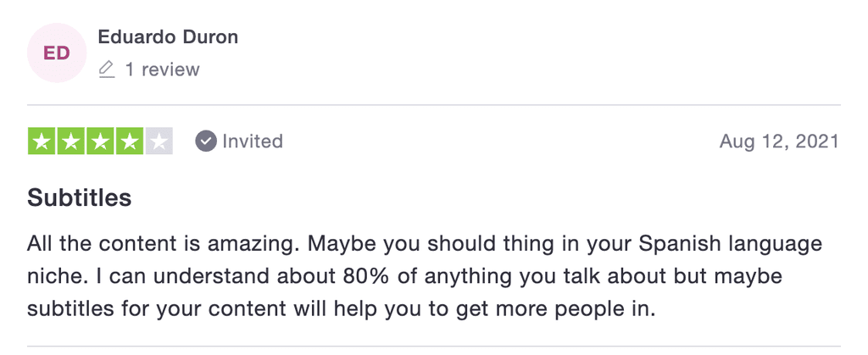Click the Aug 12, 2021 date

(x=780, y=142)
